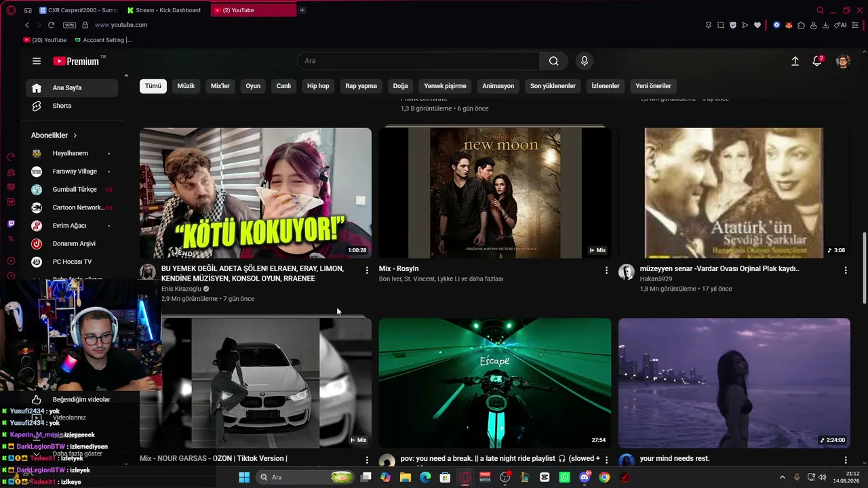Open Opera sidebar history clock icon
The height and width of the screenshot is (488, 868).
(11, 276)
